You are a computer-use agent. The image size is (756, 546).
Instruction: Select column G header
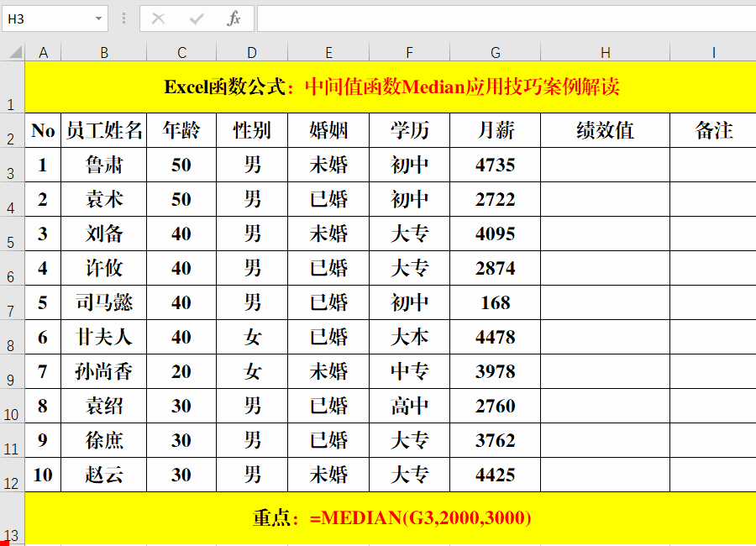click(495, 52)
